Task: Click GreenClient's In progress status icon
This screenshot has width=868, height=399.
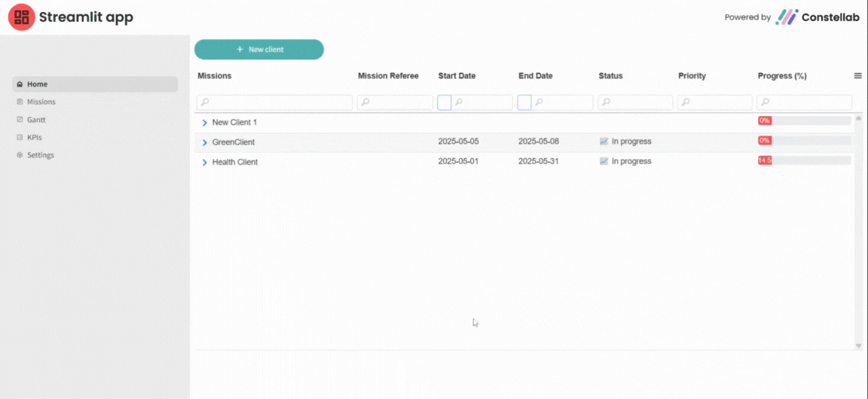Action: pyautogui.click(x=604, y=142)
